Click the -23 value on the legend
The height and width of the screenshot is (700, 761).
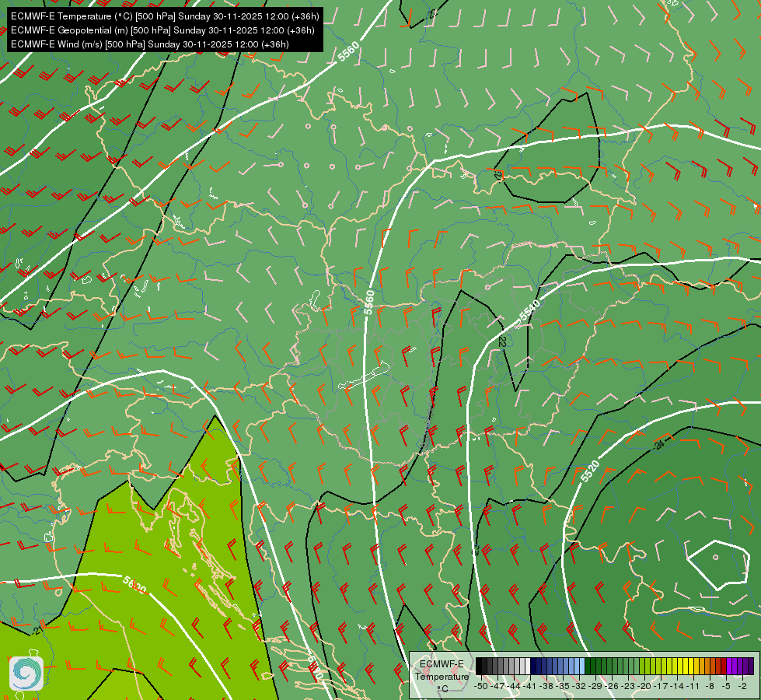tap(629, 686)
